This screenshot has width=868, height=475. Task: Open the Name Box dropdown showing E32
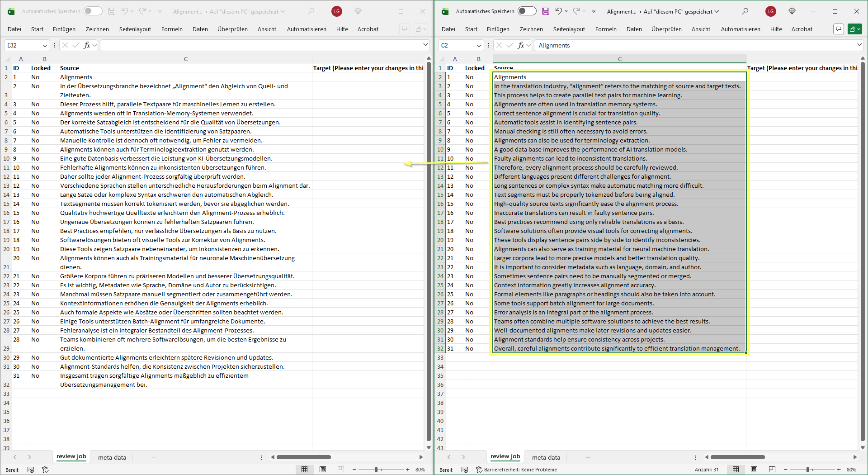[45, 45]
